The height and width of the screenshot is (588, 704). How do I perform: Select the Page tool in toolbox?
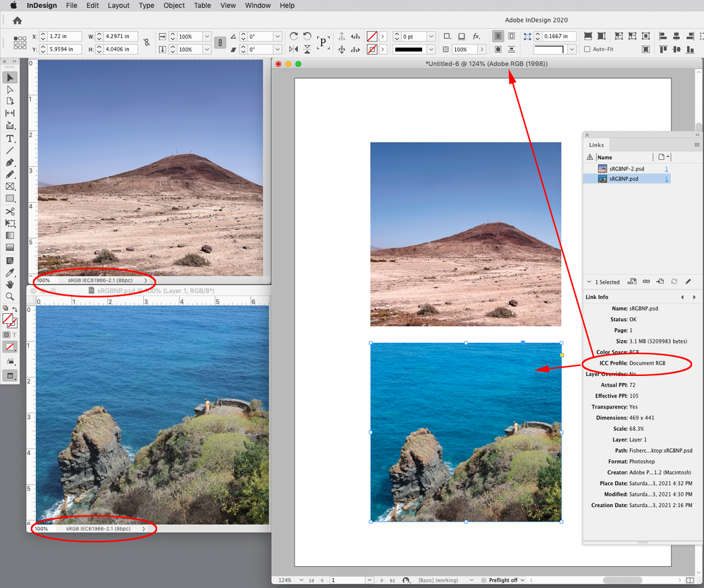point(10,101)
